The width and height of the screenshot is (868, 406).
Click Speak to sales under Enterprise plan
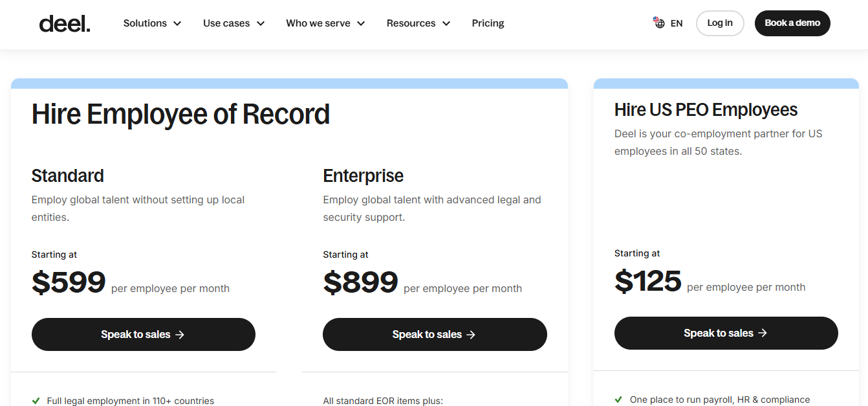[435, 334]
